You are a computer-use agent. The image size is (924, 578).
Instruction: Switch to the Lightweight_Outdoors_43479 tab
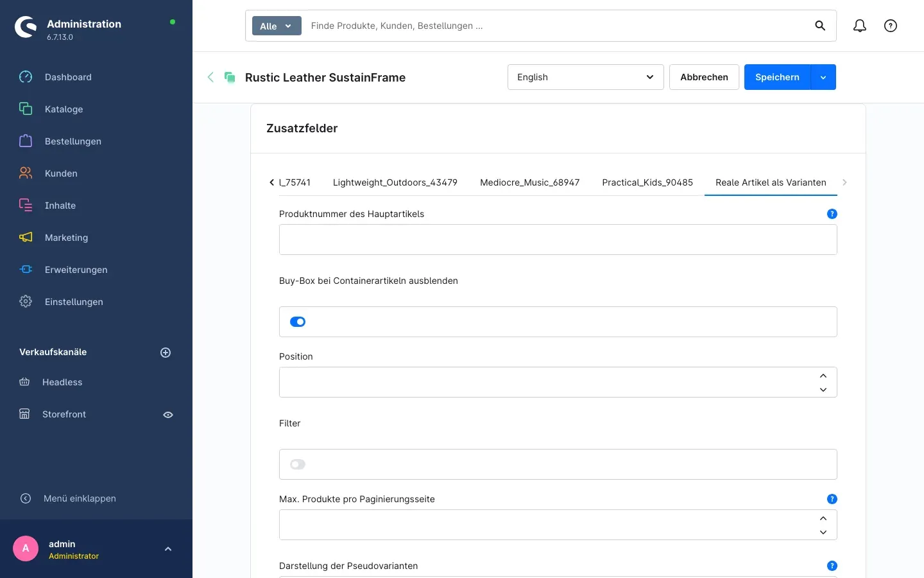(395, 182)
